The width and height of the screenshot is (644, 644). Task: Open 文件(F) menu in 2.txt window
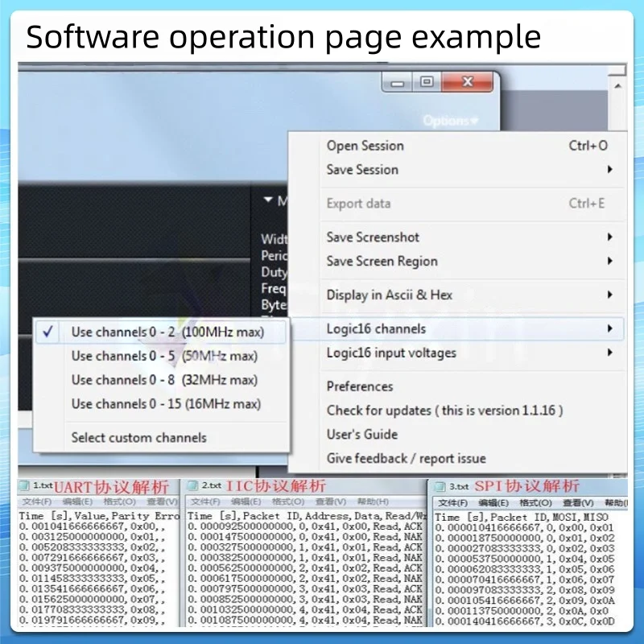pyautogui.click(x=205, y=502)
